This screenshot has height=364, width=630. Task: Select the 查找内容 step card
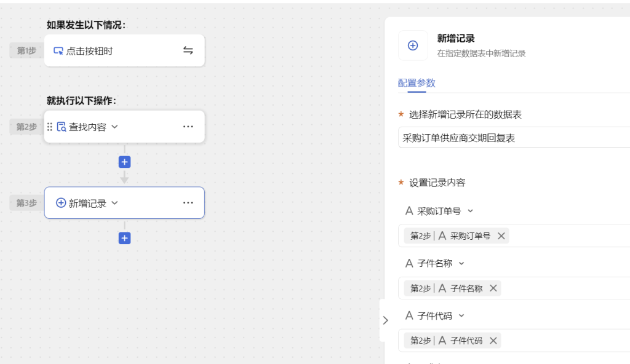click(124, 127)
